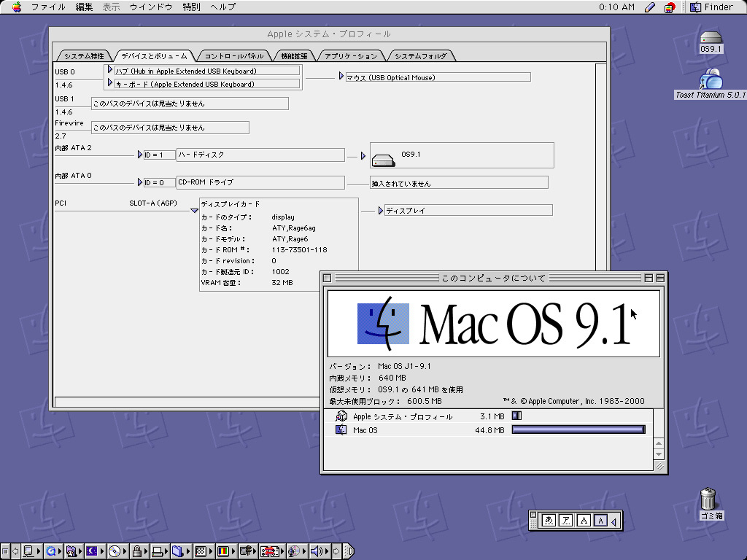
Task: Click the Finder application menu icon
Action: (695, 7)
